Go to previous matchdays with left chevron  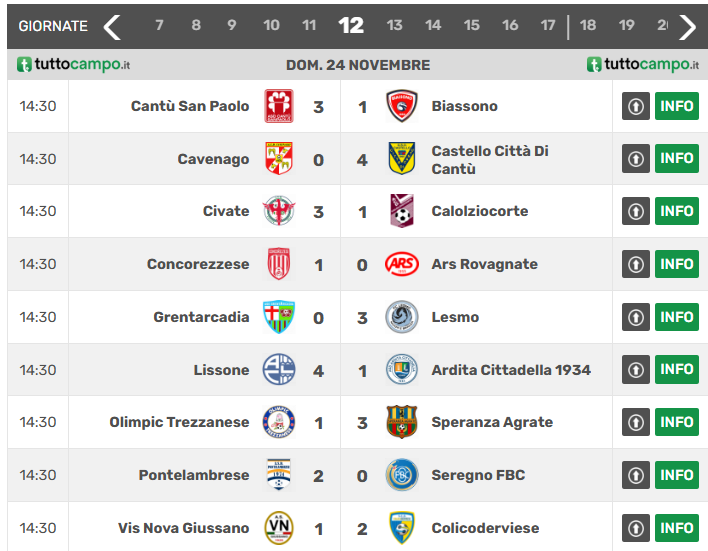112,26
